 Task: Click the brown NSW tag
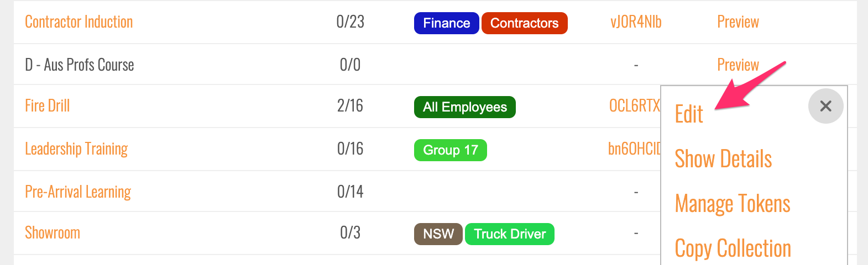tap(438, 234)
